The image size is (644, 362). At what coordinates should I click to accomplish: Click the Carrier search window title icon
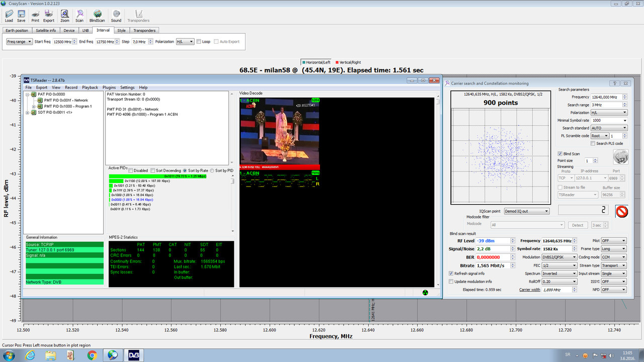coord(447,83)
